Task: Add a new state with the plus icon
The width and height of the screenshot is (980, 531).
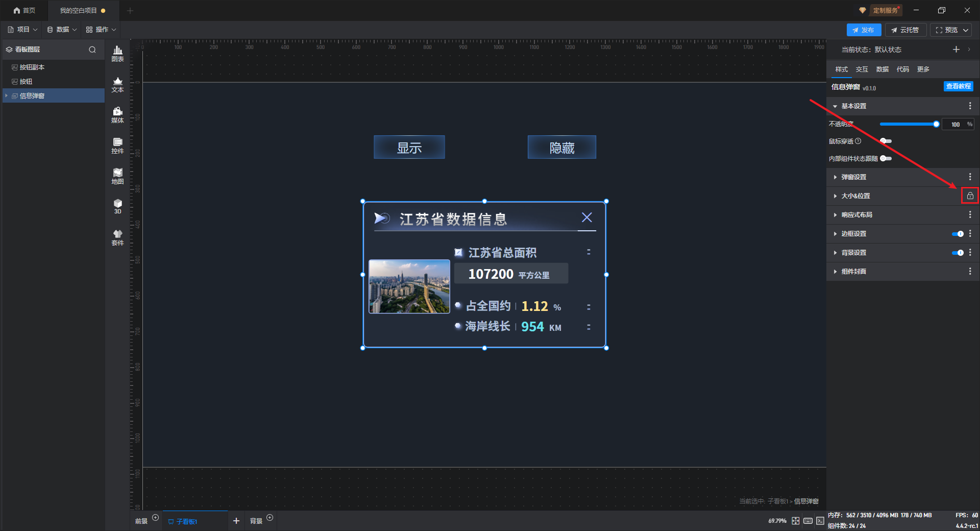Action: [956, 49]
